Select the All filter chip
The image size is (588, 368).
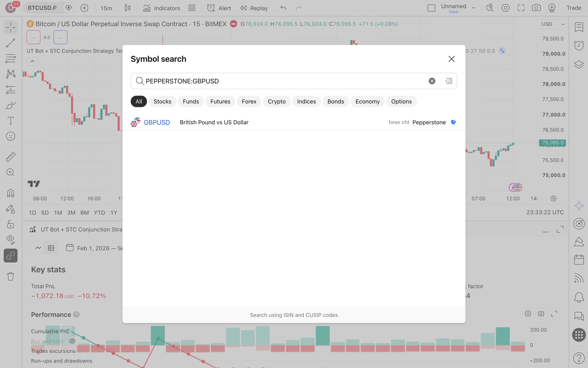coord(139,101)
